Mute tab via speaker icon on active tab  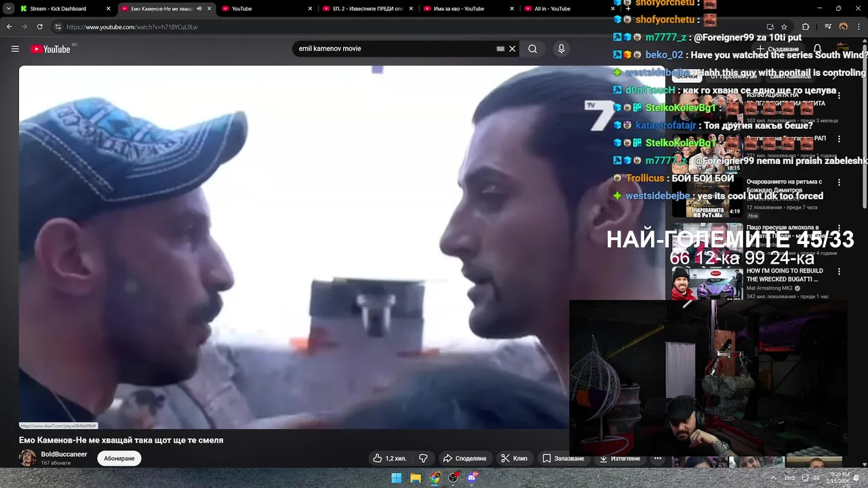[199, 9]
